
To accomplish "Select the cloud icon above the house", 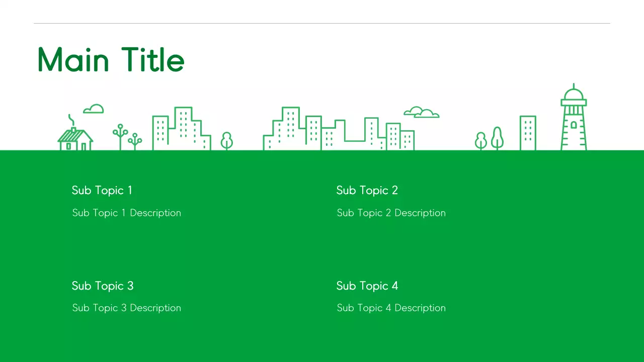I will click(x=93, y=109).
